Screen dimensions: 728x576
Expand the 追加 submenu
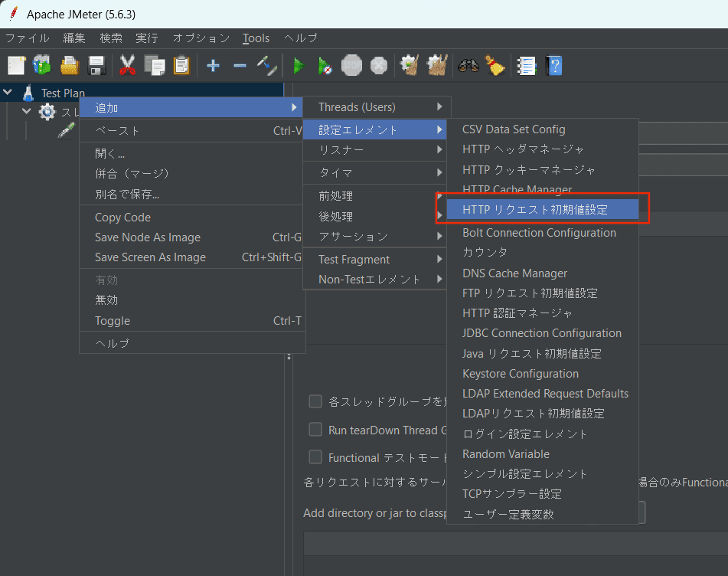click(191, 108)
